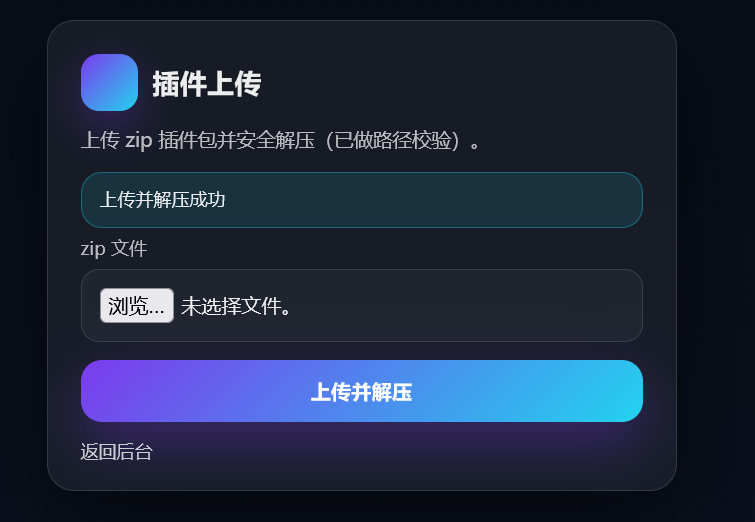Click the description text about 安全解压

(x=280, y=141)
